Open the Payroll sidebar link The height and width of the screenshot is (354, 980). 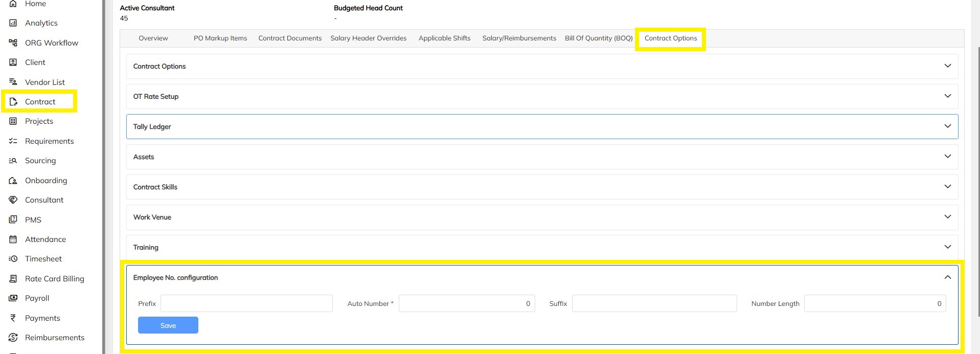click(x=37, y=298)
